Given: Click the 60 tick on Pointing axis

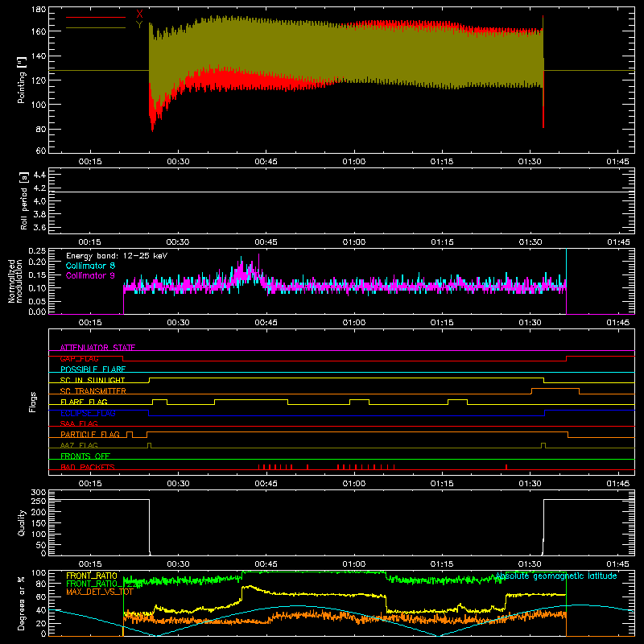Looking at the screenshot, I should point(41,151).
